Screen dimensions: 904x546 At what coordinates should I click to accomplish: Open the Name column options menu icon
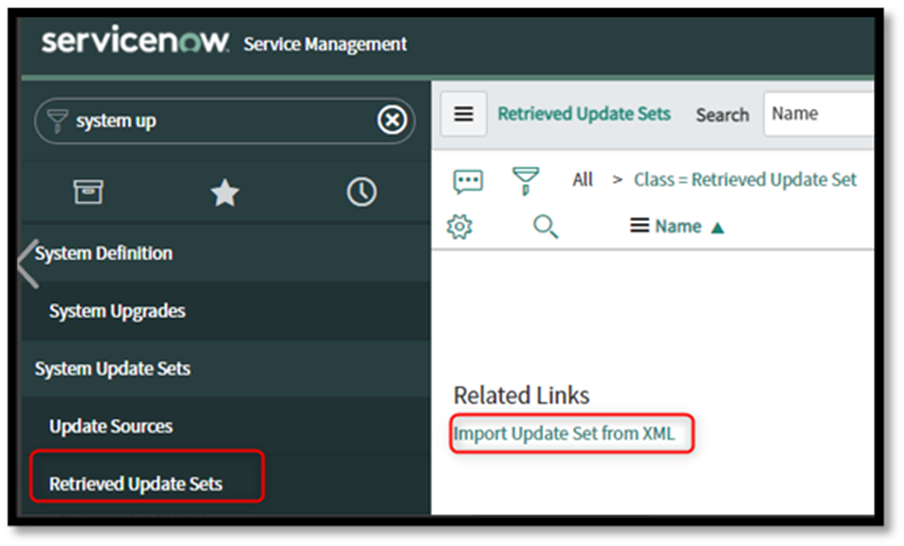(x=640, y=227)
